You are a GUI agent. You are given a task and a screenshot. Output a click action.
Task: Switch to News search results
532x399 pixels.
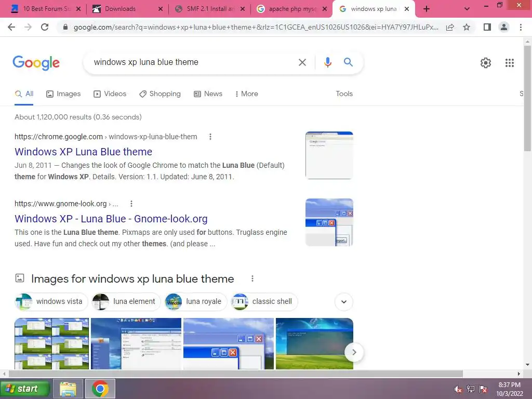208,94
